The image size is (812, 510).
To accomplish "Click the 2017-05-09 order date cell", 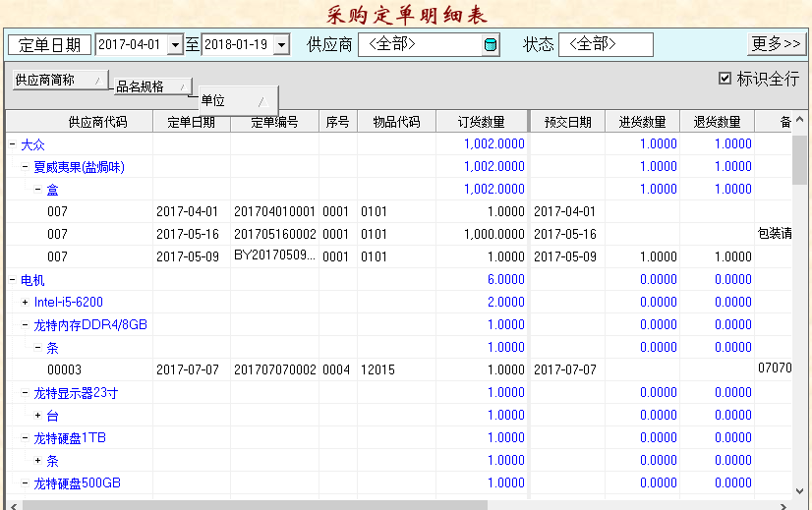I will (x=192, y=256).
